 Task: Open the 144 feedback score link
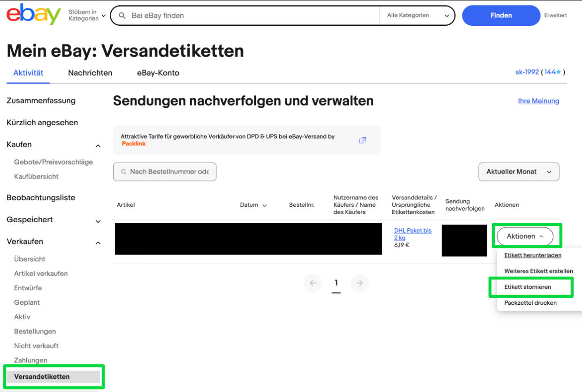552,72
